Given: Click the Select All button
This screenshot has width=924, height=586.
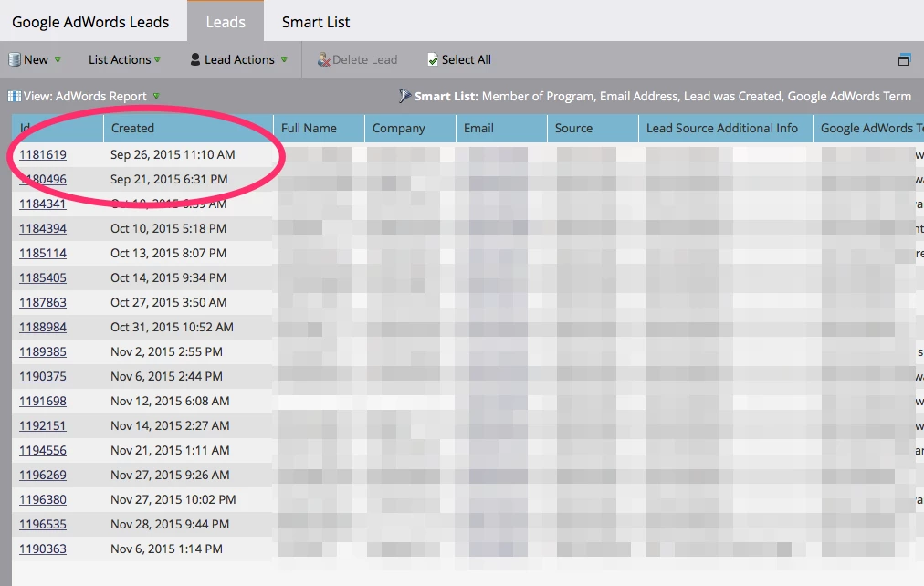Looking at the screenshot, I should click(459, 59).
